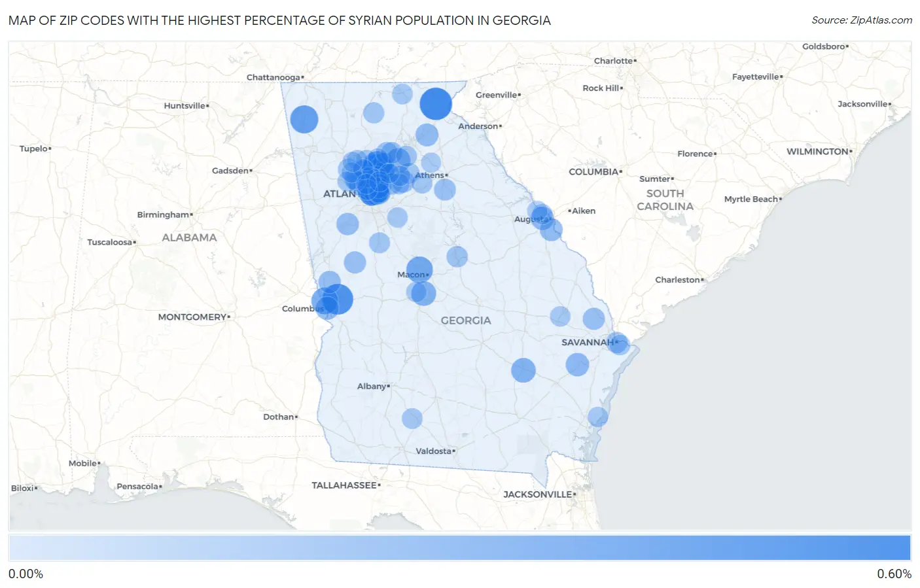
Task: Click the Source: ZipAtlas.com text
Action: (x=862, y=20)
